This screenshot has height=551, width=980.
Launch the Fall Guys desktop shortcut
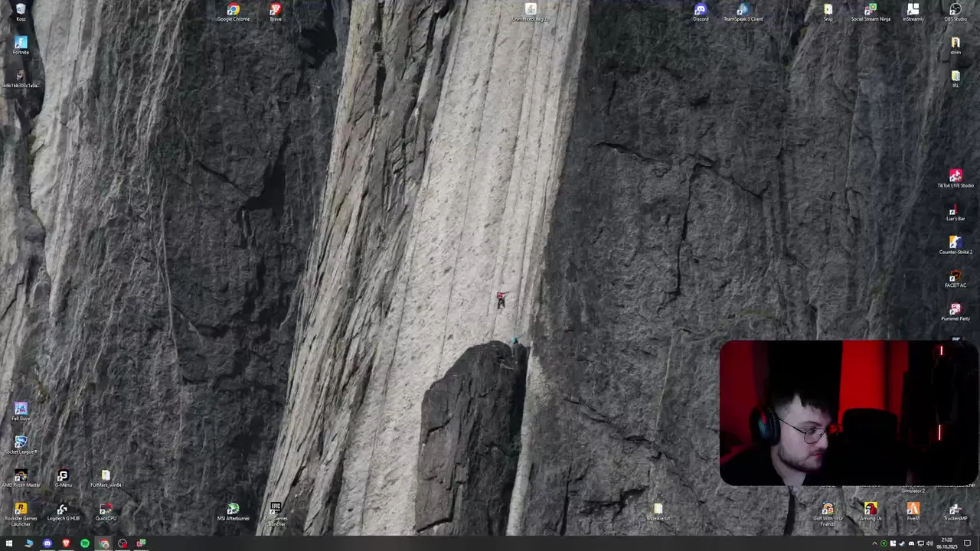point(21,412)
